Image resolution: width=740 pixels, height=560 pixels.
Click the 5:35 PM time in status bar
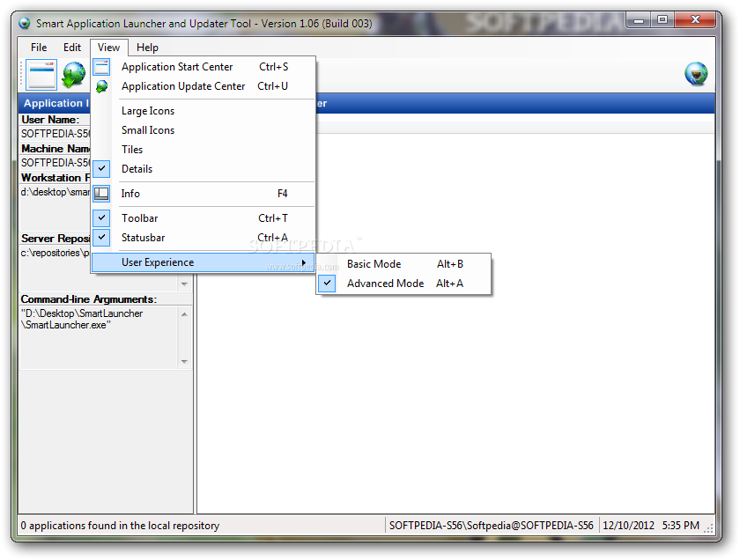tap(680, 525)
